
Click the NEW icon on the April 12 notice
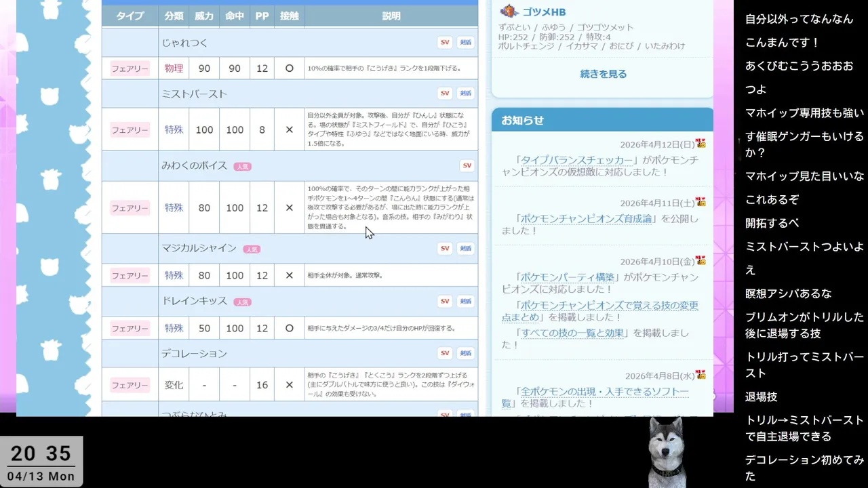pyautogui.click(x=701, y=144)
